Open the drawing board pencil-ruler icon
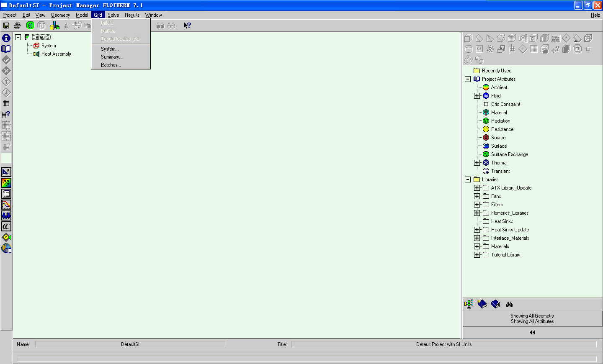This screenshot has height=364, width=603. [x=6, y=172]
